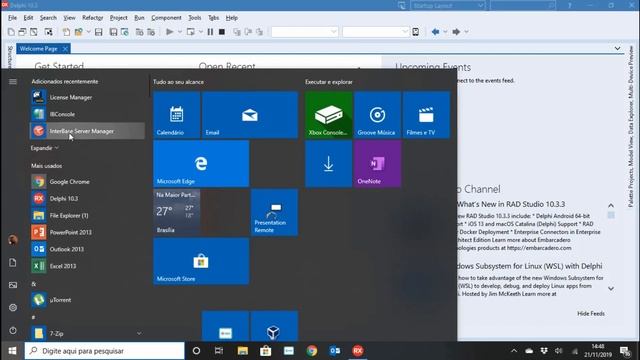Screen dimensions: 640x360
Task: Click the Pause button in Delphi toolbar
Action: click(x=210, y=32)
